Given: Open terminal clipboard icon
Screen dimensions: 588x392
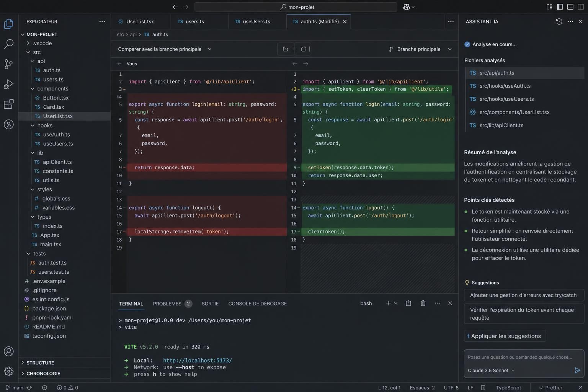Looking at the screenshot, I should (408, 303).
